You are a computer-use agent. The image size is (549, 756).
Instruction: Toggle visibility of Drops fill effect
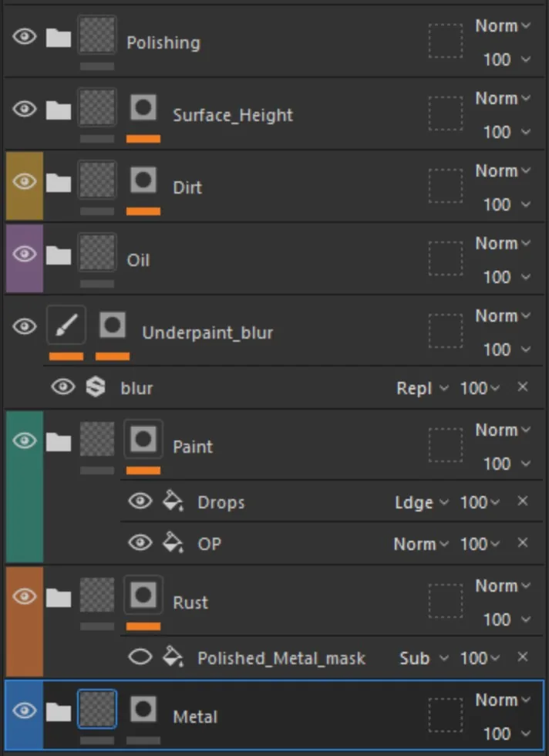tap(140, 501)
